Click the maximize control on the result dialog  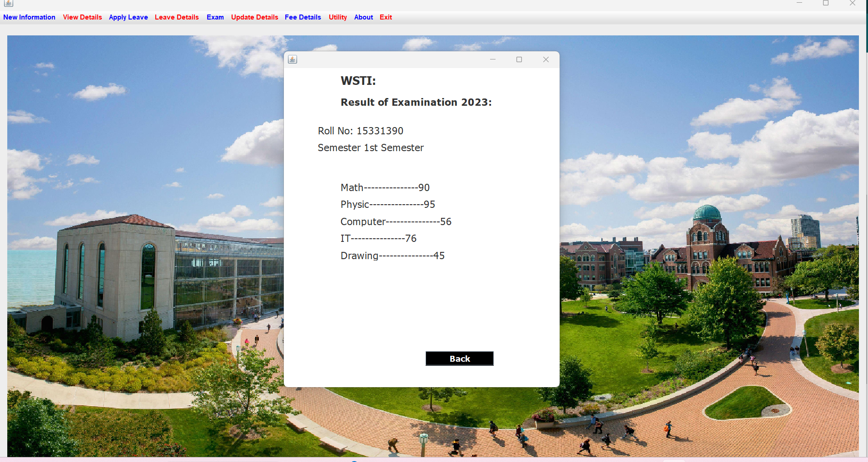(519, 59)
